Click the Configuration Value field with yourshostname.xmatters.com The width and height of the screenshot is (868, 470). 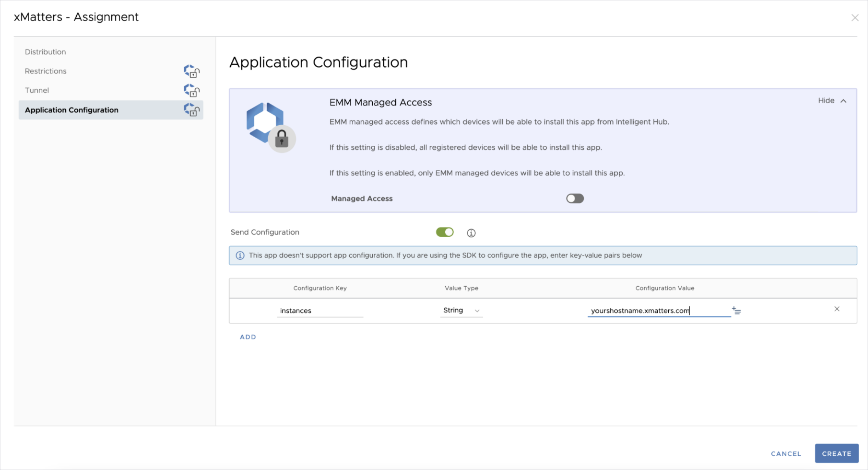pos(659,311)
